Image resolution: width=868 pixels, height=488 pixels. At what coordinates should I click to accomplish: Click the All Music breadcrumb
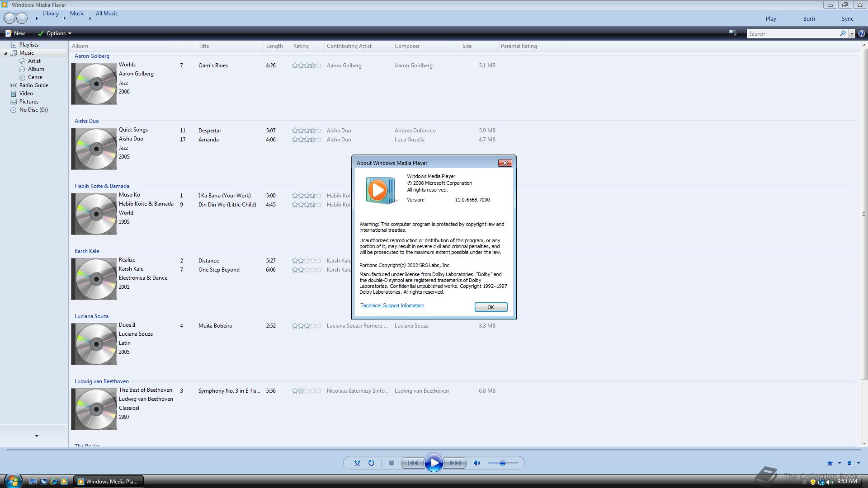(x=107, y=14)
